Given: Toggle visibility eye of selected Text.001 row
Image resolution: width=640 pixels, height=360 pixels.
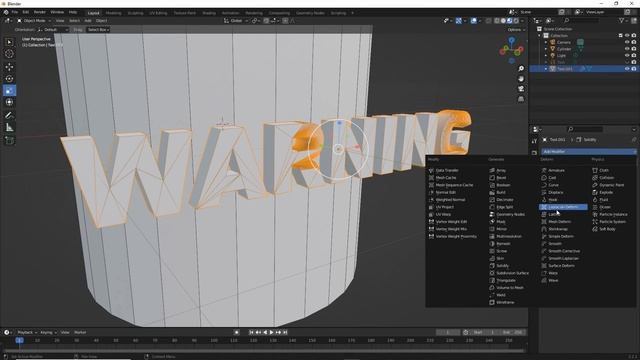Looking at the screenshot, I should [627, 69].
